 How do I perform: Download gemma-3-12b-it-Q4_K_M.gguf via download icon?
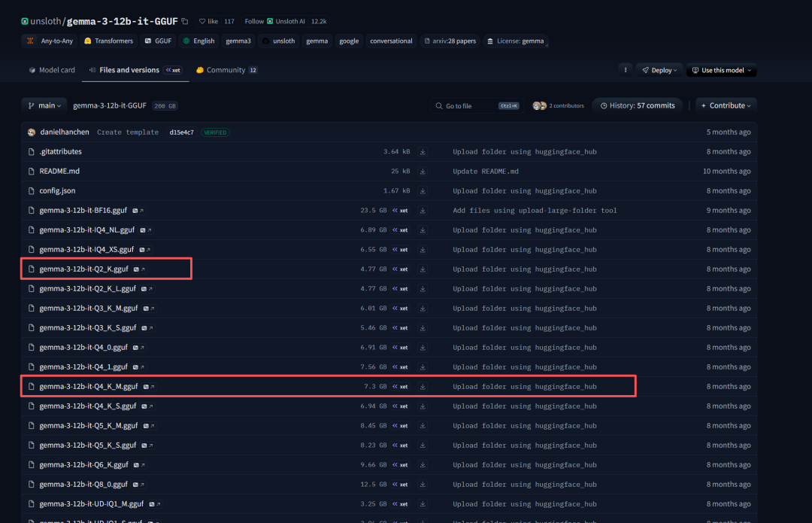423,387
